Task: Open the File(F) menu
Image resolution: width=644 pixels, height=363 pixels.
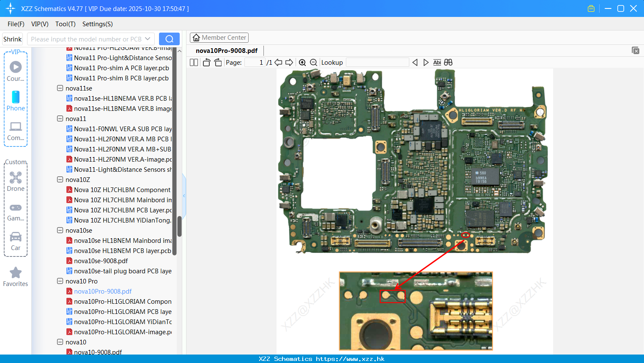Action: (x=16, y=24)
